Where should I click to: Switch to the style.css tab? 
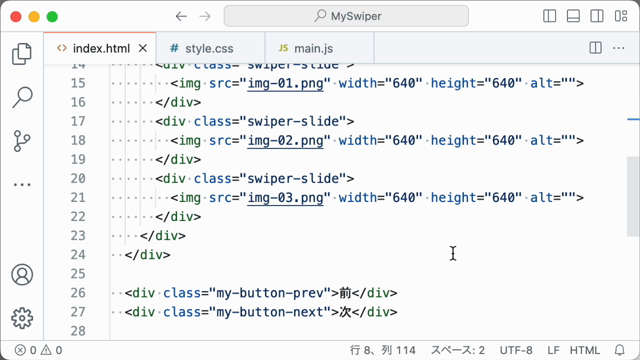(x=211, y=48)
